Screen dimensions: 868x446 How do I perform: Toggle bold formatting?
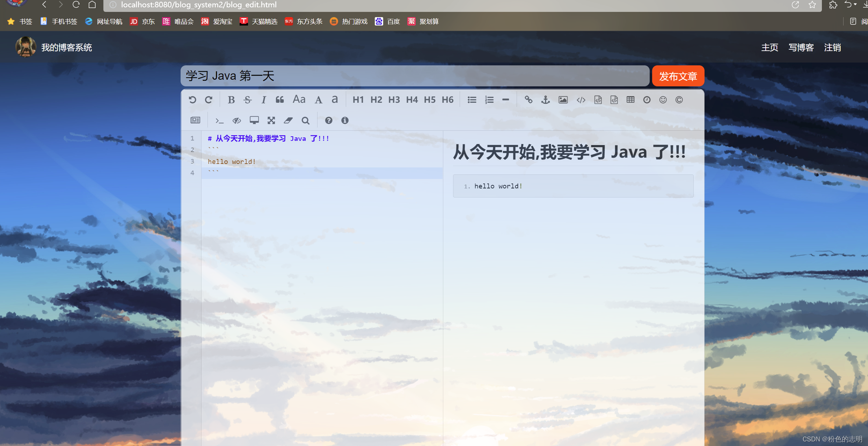coord(231,100)
